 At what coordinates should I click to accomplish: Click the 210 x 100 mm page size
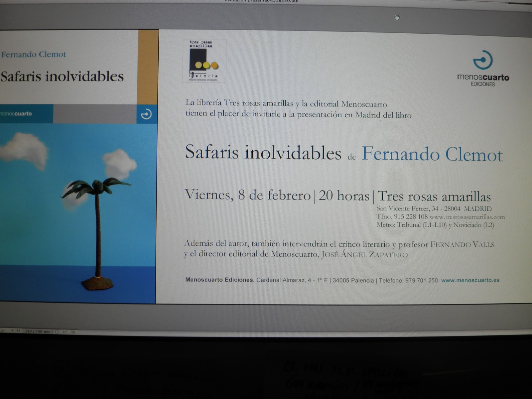point(37,331)
